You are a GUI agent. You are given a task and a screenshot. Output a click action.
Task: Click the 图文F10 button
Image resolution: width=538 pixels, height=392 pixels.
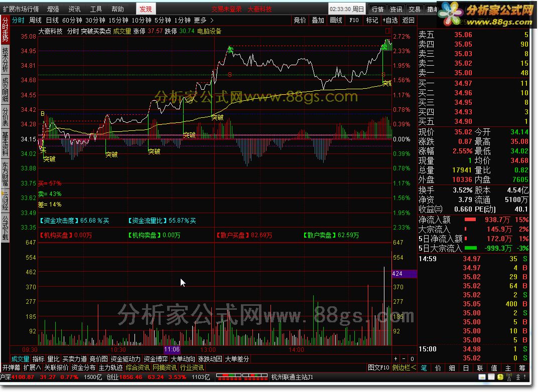click(378, 367)
